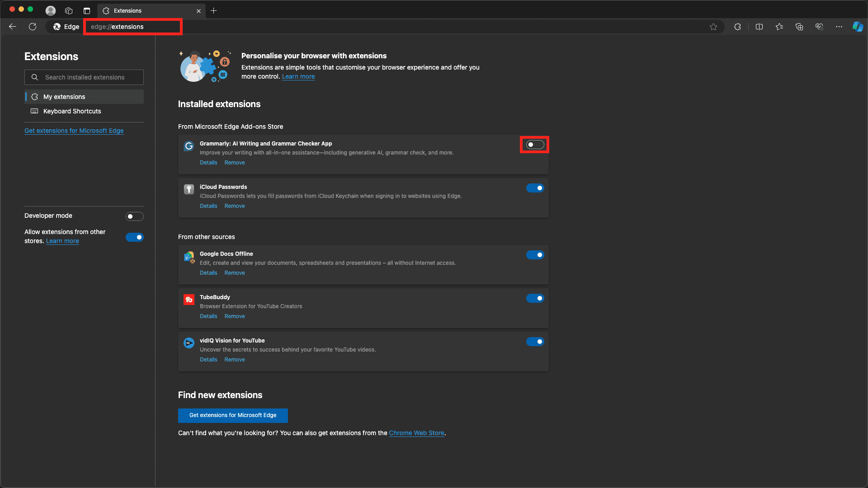Click the Keyboard Shortcuts sidebar icon
This screenshot has width=868, height=488.
[x=34, y=112]
